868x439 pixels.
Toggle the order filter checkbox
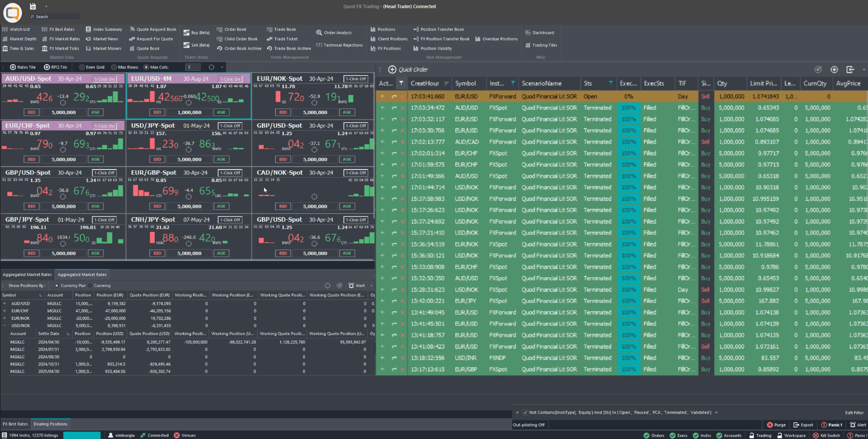525,412
